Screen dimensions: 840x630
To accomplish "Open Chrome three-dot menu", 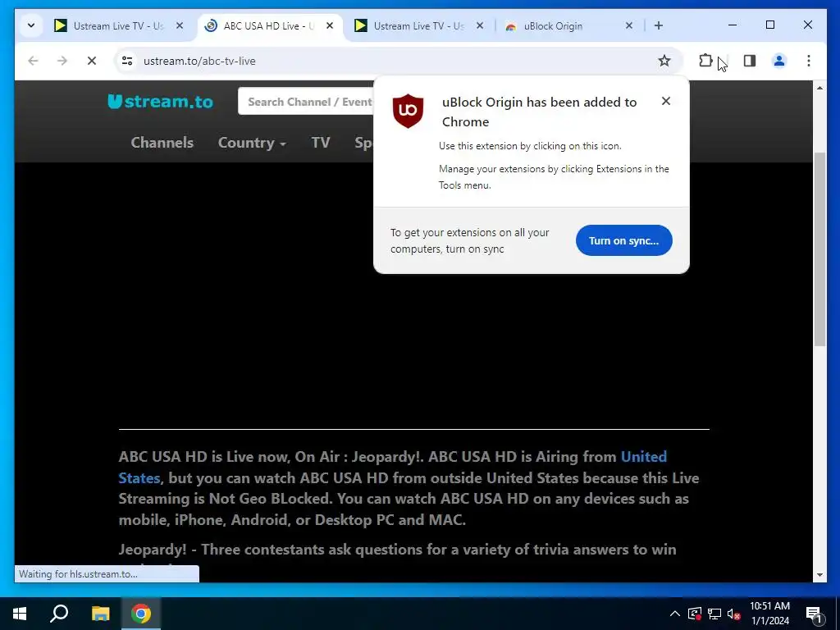I will pyautogui.click(x=808, y=61).
